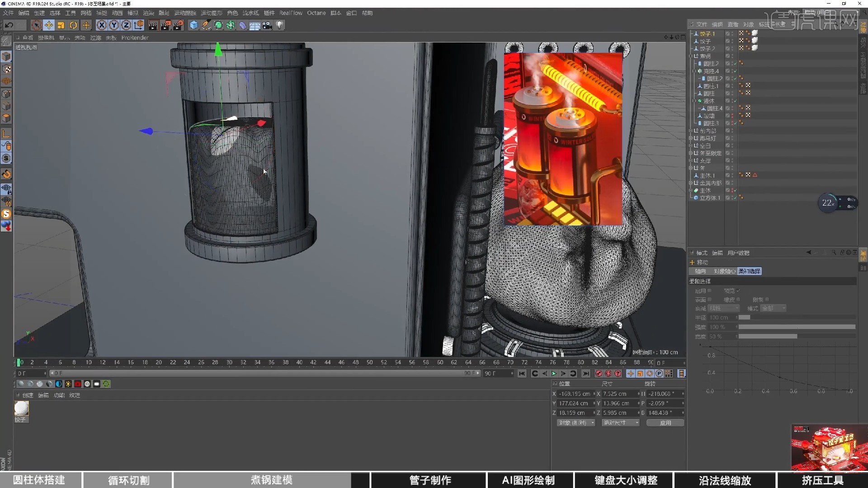Open the spline Pen tool icon
Screen dimensions: 868x488
(x=206, y=25)
